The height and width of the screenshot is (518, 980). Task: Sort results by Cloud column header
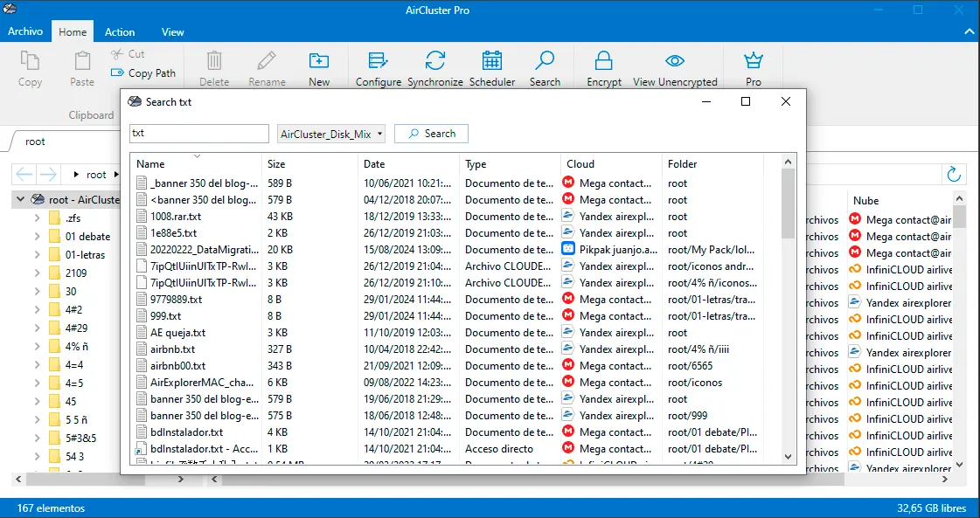point(611,163)
